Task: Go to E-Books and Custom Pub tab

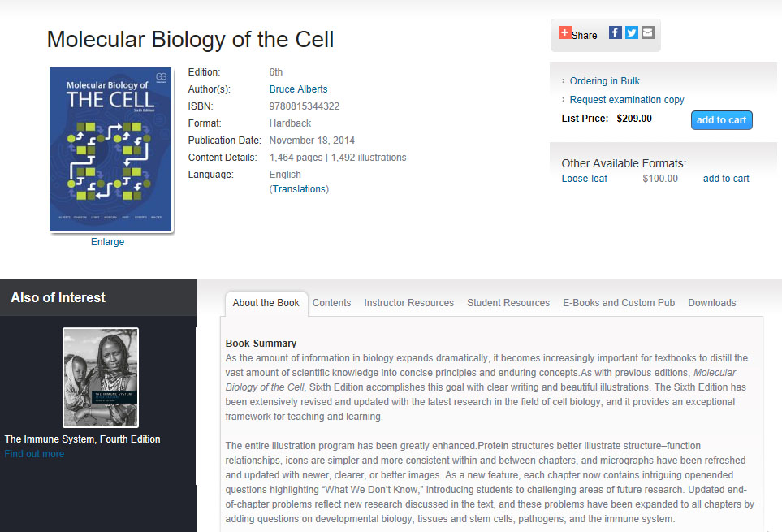Action: tap(619, 303)
